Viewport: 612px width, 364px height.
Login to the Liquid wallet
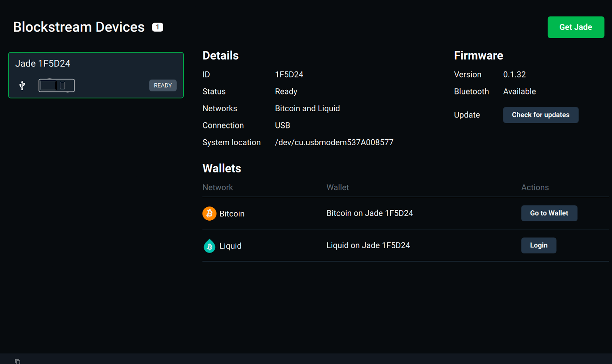point(539,245)
